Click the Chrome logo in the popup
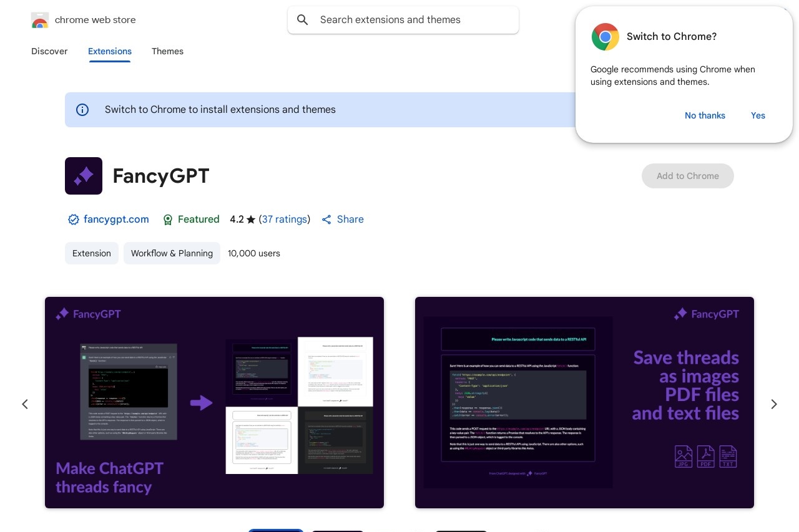 [x=605, y=37]
